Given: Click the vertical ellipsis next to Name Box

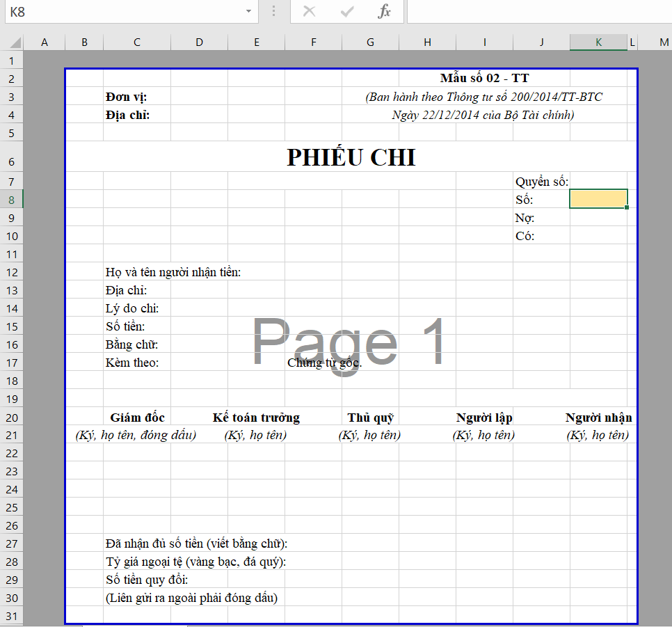Looking at the screenshot, I should [x=273, y=12].
